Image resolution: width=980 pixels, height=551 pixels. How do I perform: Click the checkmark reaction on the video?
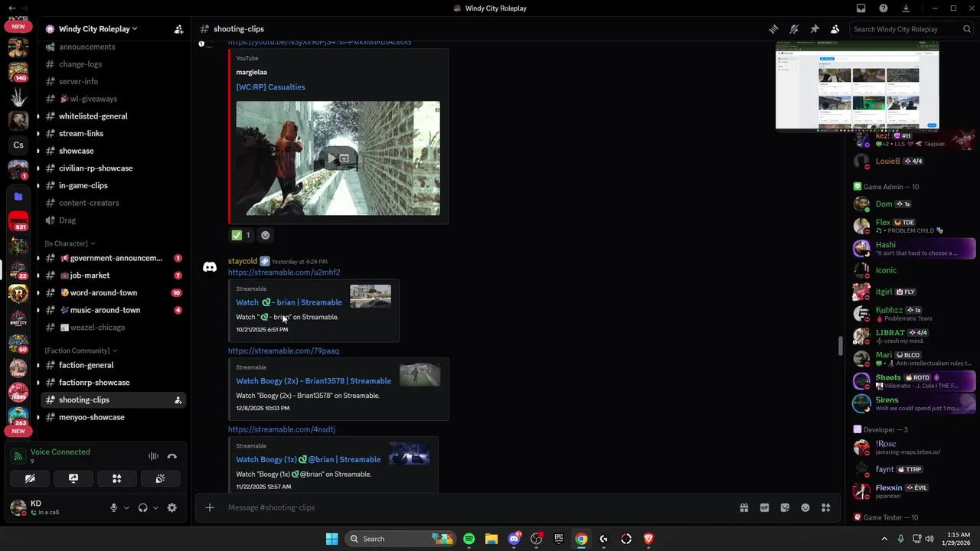(241, 235)
